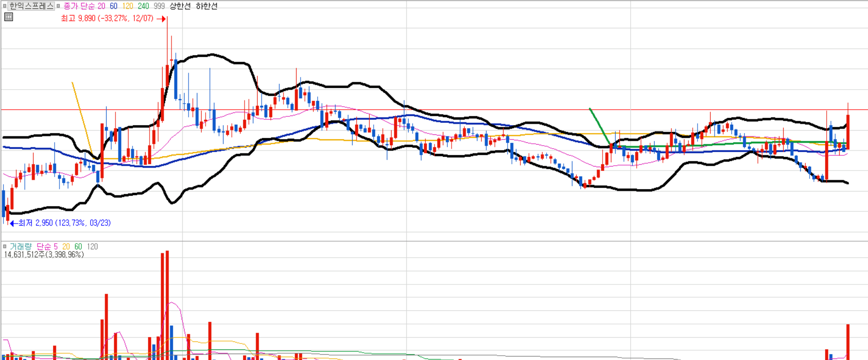868x360 pixels.
Task: Select the magenta 20 moving average label
Action: pyautogui.click(x=101, y=6)
